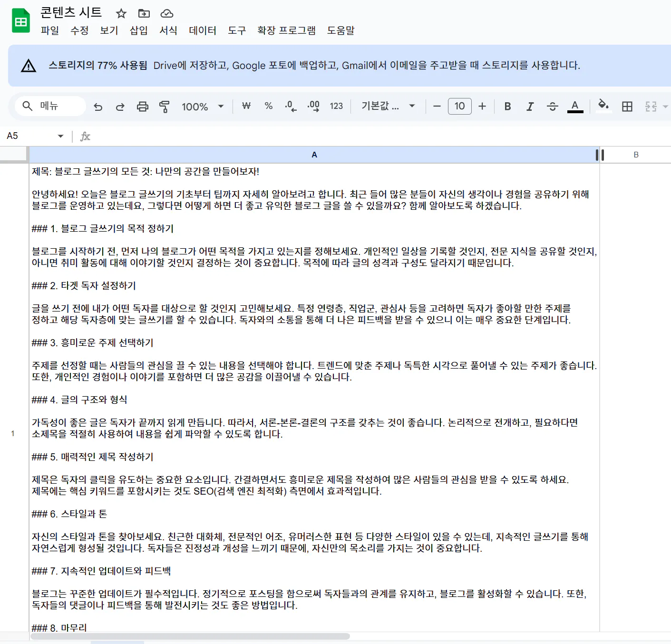This screenshot has width=671, height=644.
Task: Open the zoom 100% dropdown
Action: click(x=203, y=107)
